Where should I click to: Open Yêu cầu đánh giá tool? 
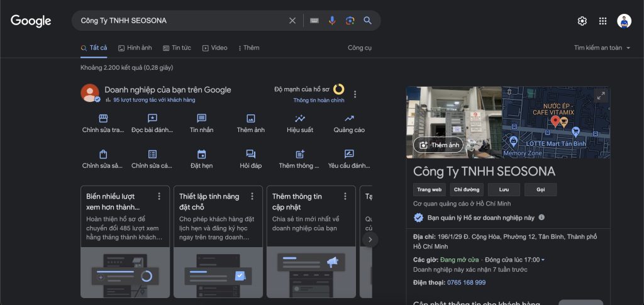pos(349,160)
